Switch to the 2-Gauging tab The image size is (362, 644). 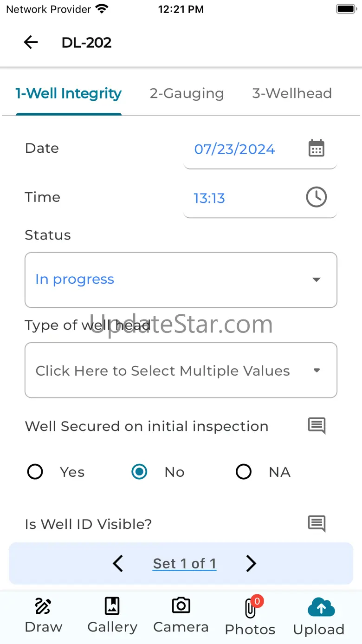coord(187,93)
